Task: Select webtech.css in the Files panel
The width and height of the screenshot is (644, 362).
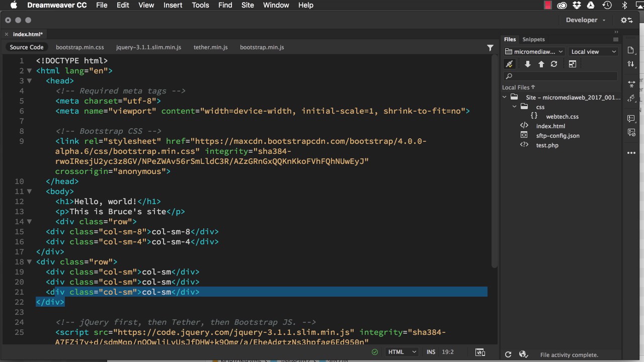Action: 562,117
